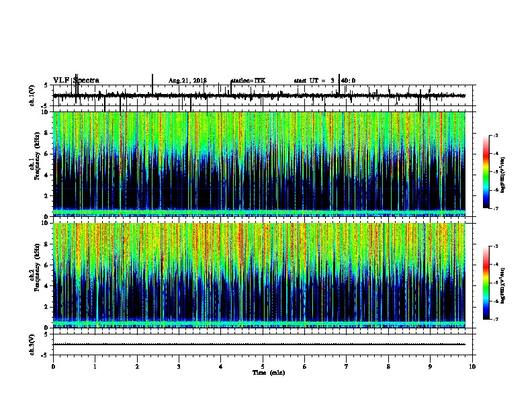
Task: Click the '-3' tick on ch.2 colorbar
Action: point(496,246)
